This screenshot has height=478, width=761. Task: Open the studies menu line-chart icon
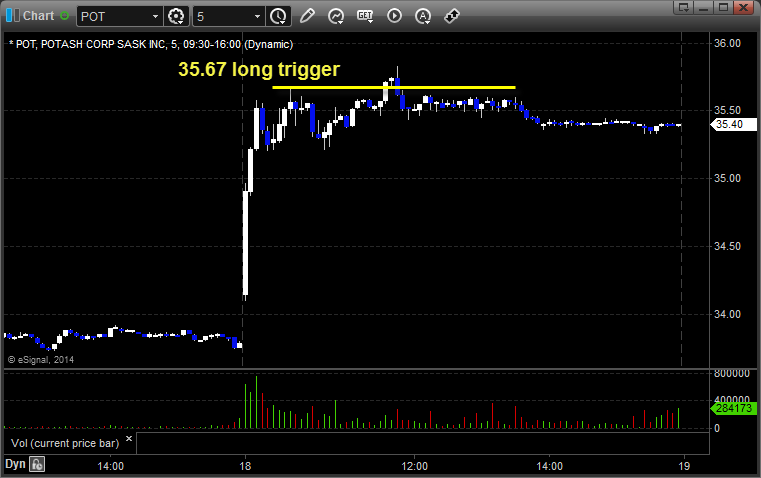click(336, 16)
